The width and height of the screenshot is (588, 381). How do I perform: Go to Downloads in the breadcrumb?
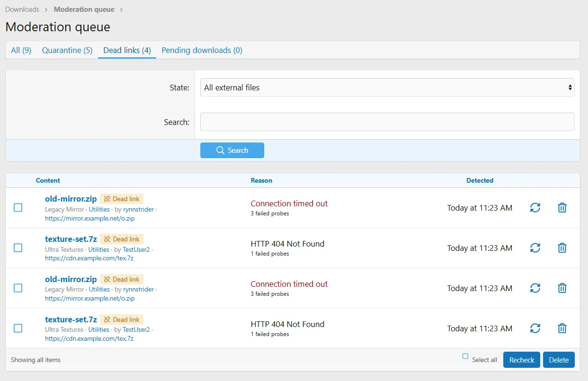(22, 9)
